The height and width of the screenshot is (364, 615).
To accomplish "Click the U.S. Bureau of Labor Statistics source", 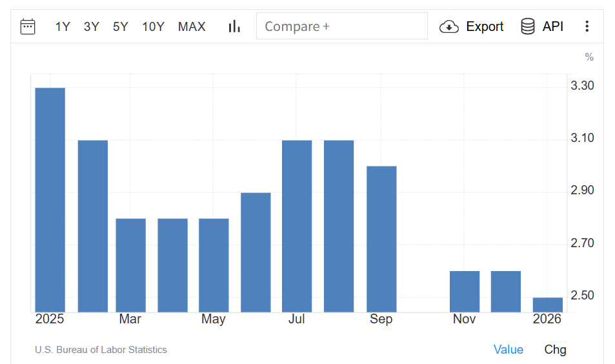I will pos(101,350).
